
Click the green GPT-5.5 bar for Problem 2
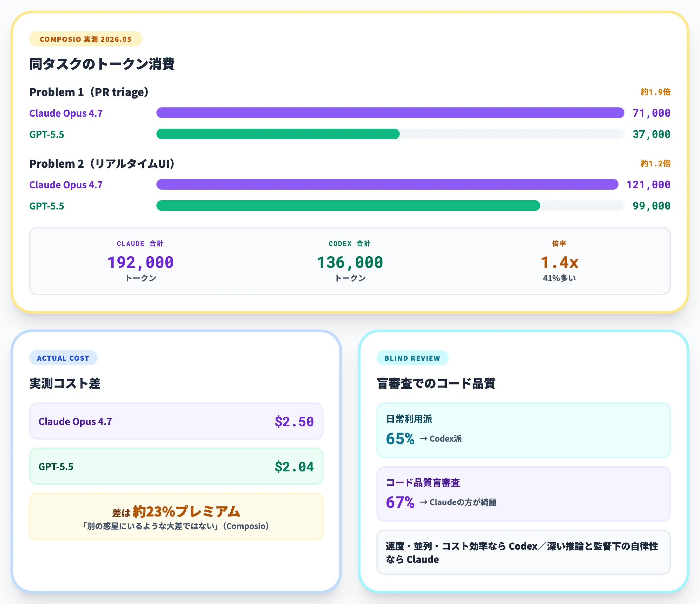tap(348, 206)
